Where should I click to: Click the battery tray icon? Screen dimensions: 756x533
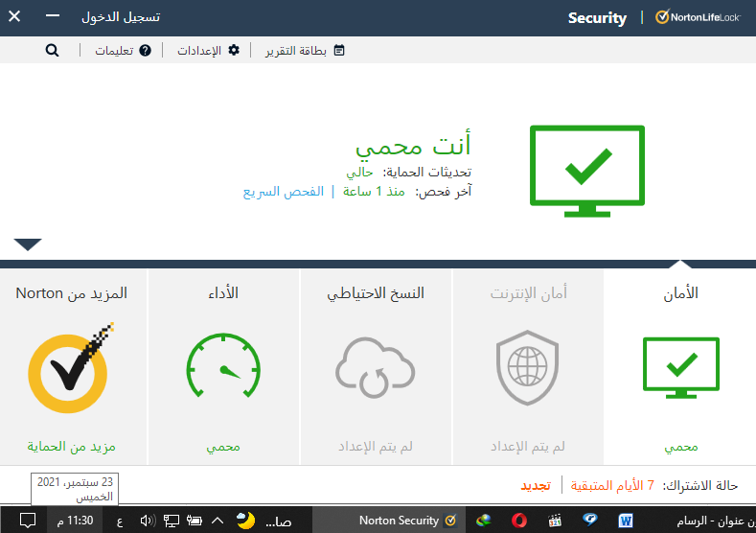[x=195, y=521]
